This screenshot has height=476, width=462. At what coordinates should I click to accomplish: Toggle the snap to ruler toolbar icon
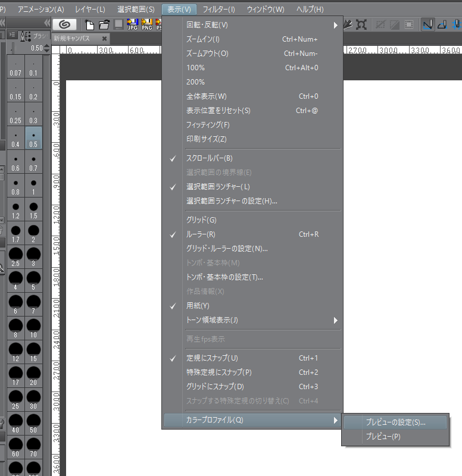click(427, 24)
